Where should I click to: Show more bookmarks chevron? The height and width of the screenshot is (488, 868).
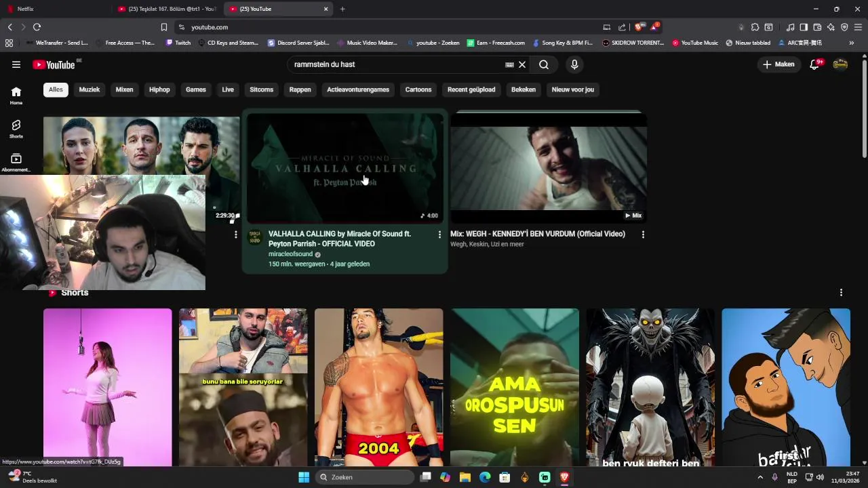[852, 43]
